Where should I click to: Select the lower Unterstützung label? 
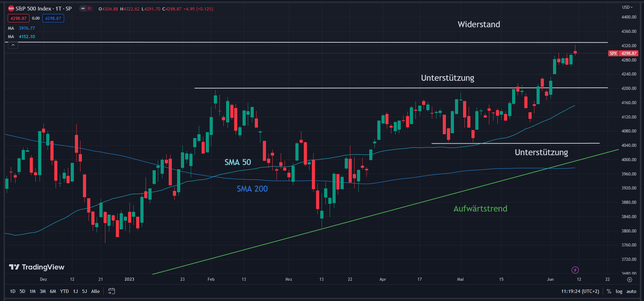pos(541,152)
